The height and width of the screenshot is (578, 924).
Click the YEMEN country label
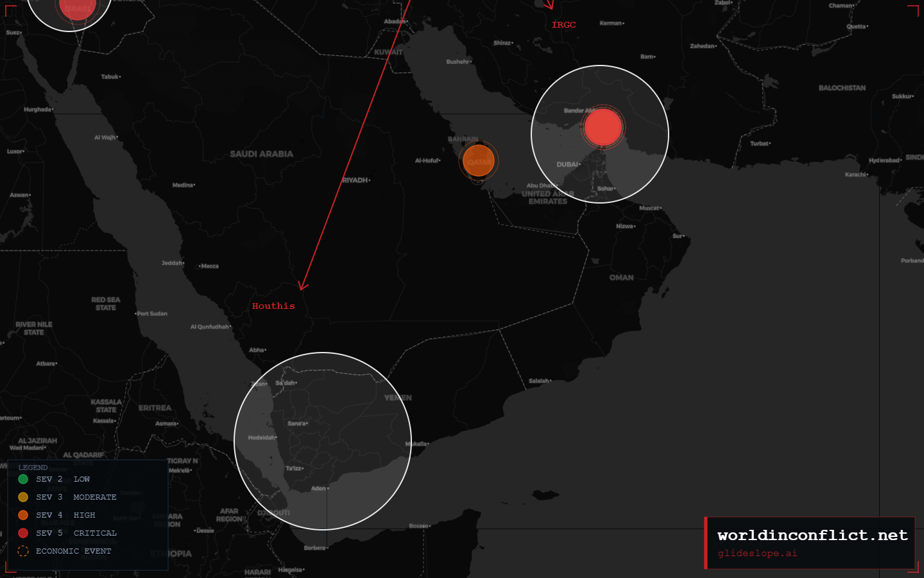pos(398,398)
